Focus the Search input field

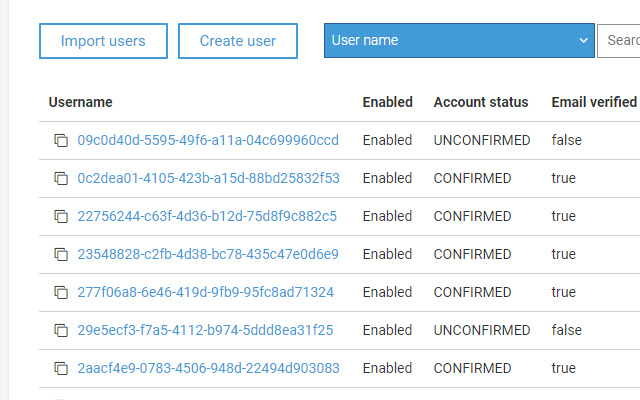619,40
